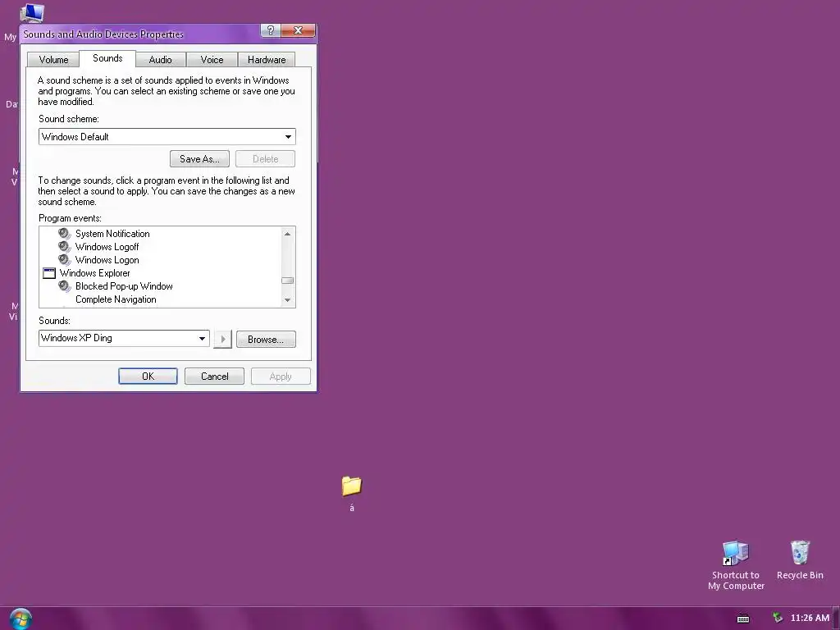
Task: Open the Windows Start orb
Action: [x=21, y=619]
